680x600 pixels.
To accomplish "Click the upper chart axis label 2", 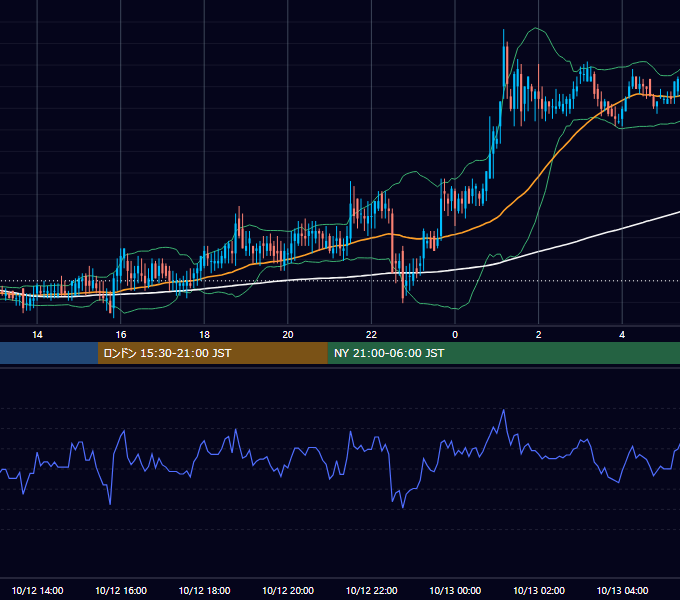I will point(539,335).
